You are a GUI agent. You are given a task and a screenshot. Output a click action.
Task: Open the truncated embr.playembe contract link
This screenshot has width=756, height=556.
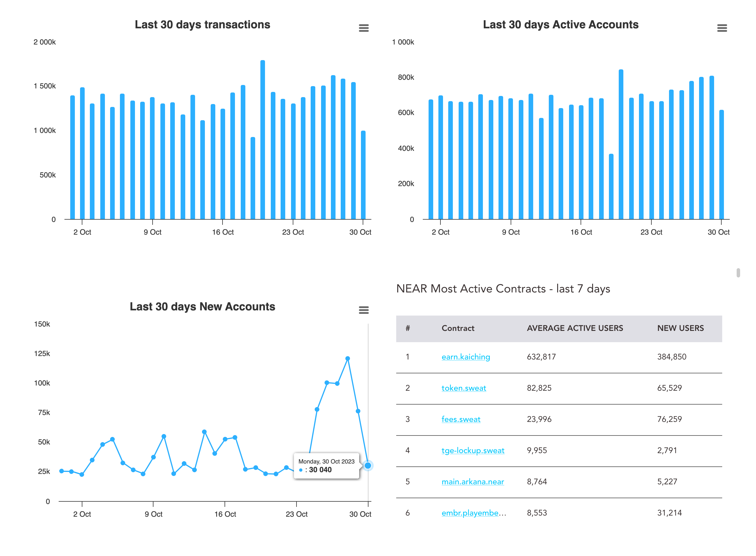(x=470, y=513)
